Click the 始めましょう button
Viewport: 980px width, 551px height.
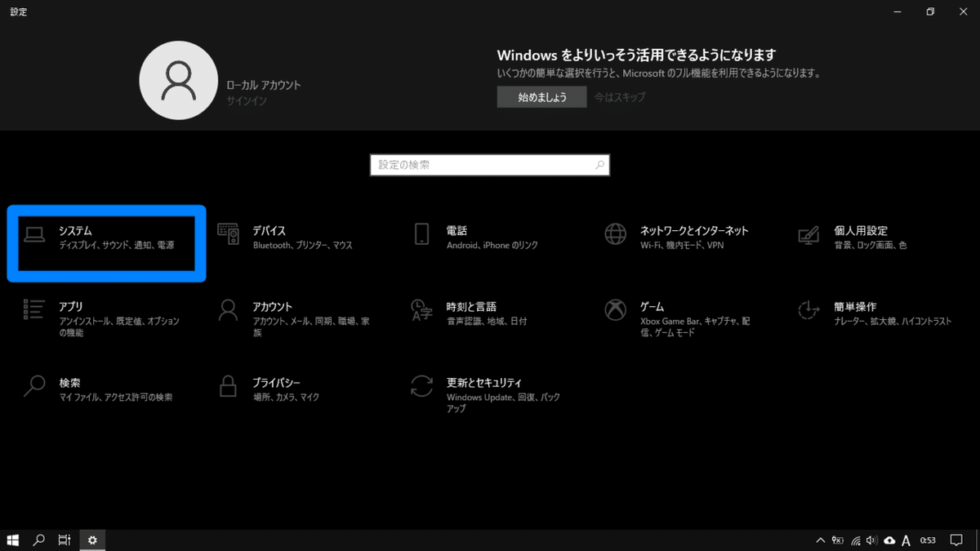click(542, 97)
